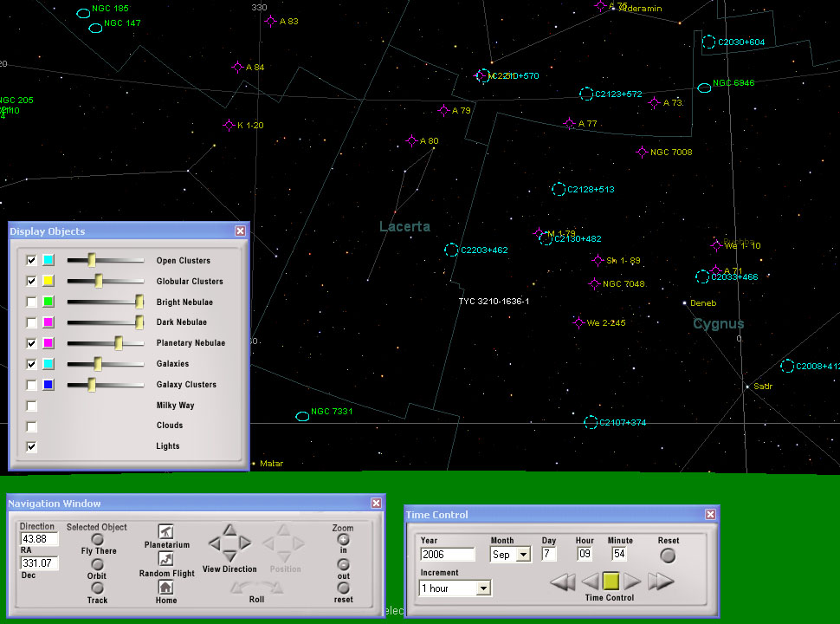Viewport: 840px width, 624px height.
Task: Move view direction up with arrow
Action: pos(229,530)
